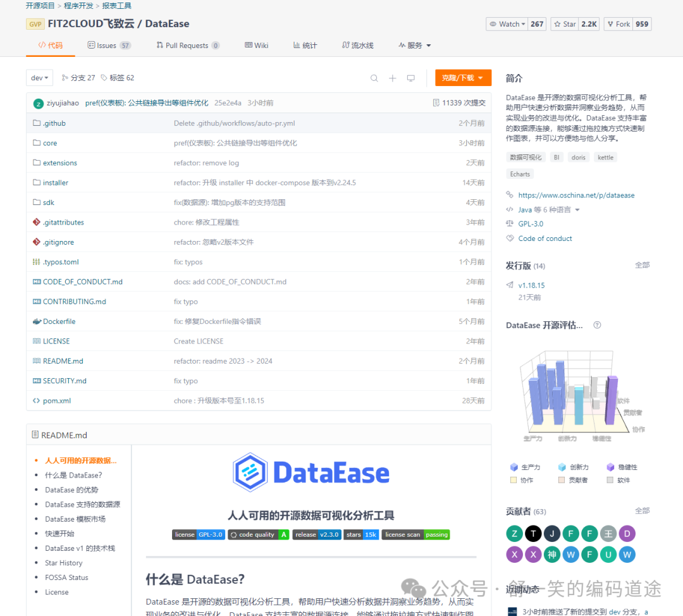Click the 分支 27 branch icon
Screen dimensions: 683x616
(65, 78)
